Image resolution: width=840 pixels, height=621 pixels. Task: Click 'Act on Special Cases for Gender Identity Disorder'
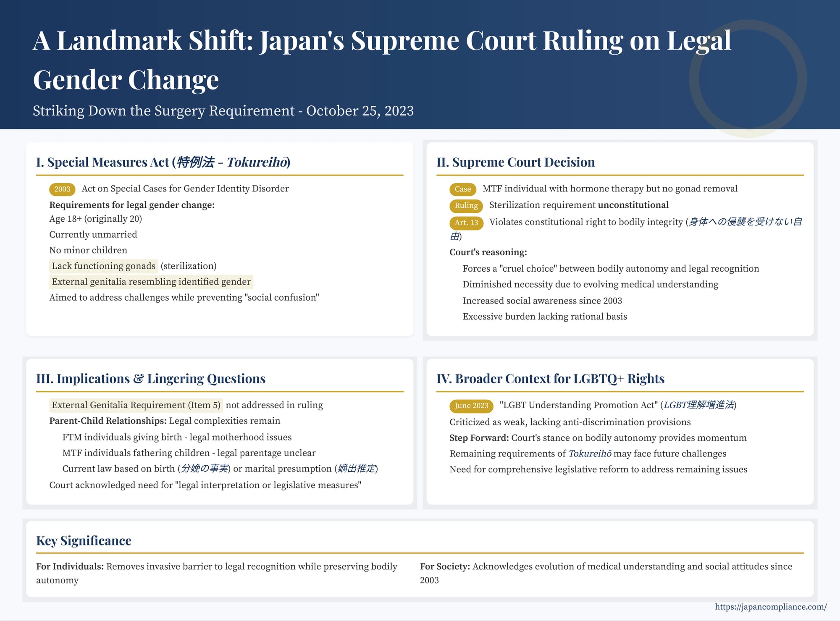point(185,188)
